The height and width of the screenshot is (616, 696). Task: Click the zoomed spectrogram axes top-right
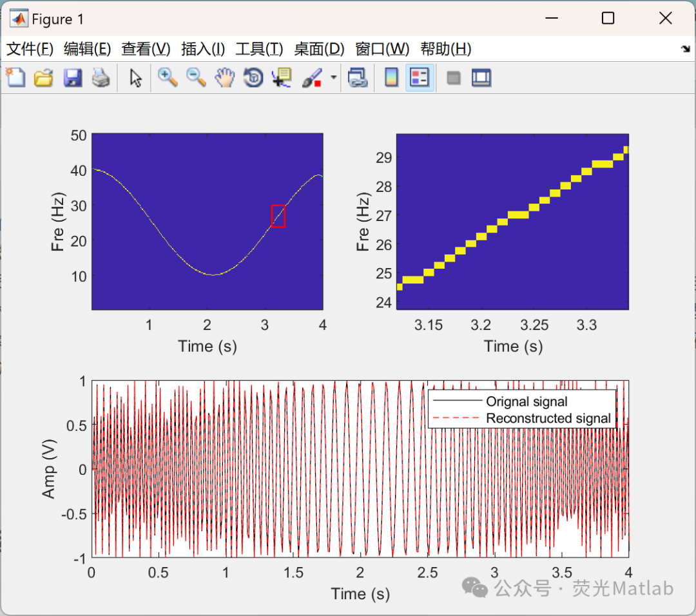pos(513,222)
